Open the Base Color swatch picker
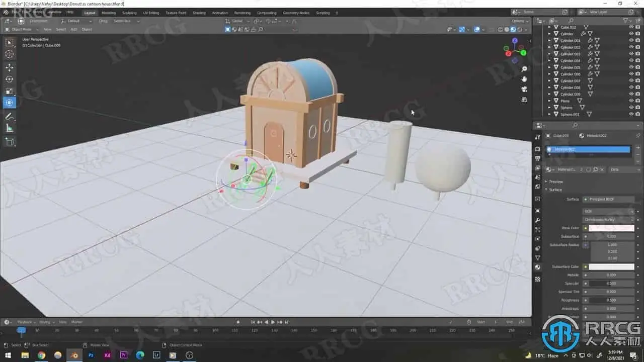Screen dimensions: 644x362 (x=611, y=228)
